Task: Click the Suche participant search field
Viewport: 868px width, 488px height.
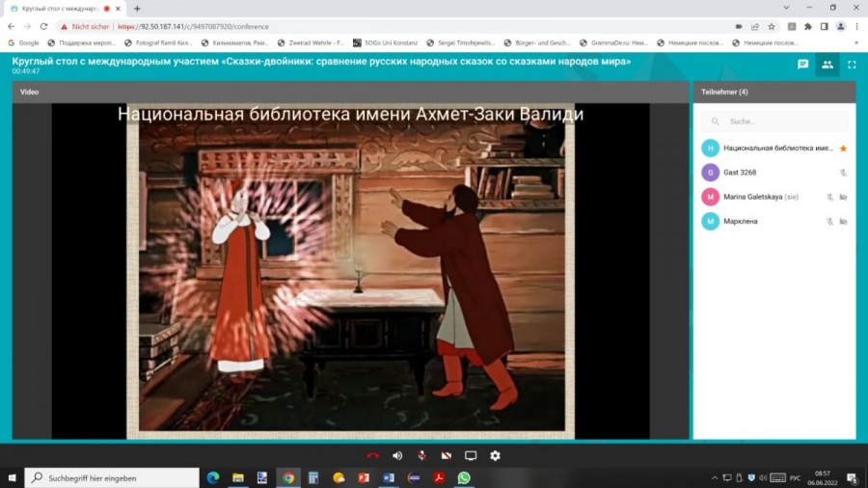Action: 781,122
